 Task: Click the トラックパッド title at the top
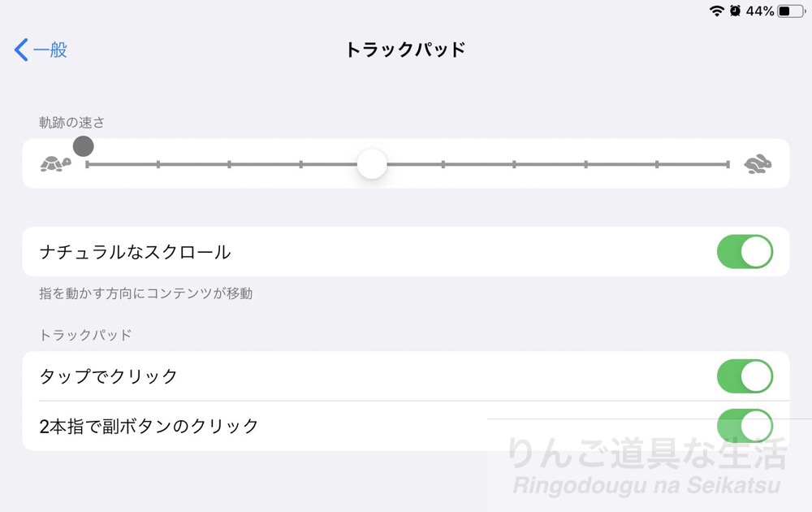pyautogui.click(x=405, y=49)
